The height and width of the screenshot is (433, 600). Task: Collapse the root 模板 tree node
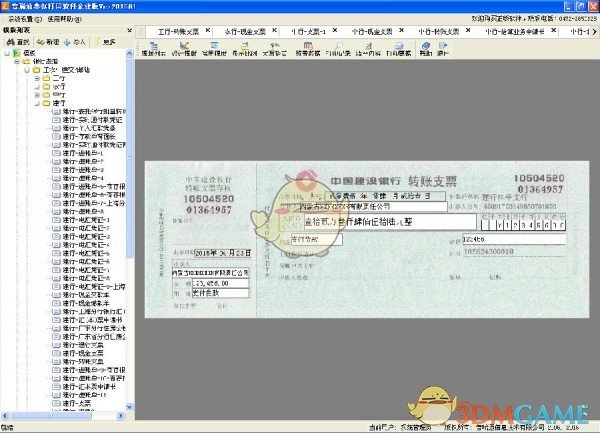click(x=7, y=53)
